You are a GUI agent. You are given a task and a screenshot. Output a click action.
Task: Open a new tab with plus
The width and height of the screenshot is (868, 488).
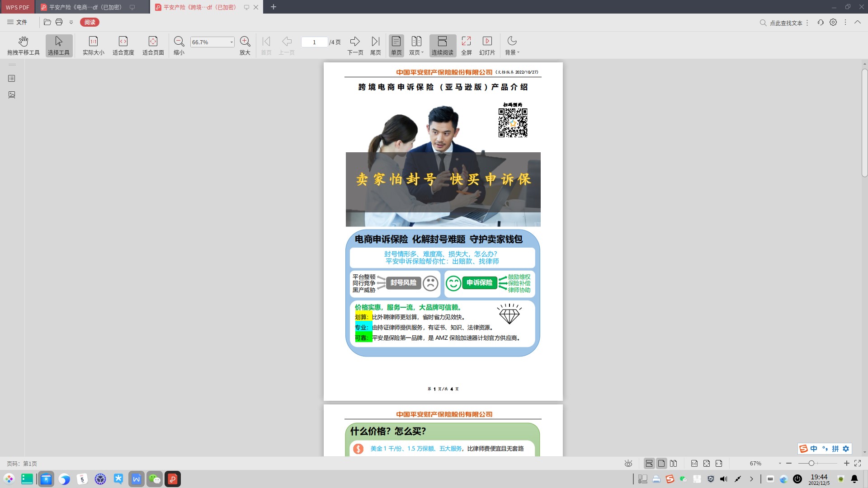(x=273, y=7)
